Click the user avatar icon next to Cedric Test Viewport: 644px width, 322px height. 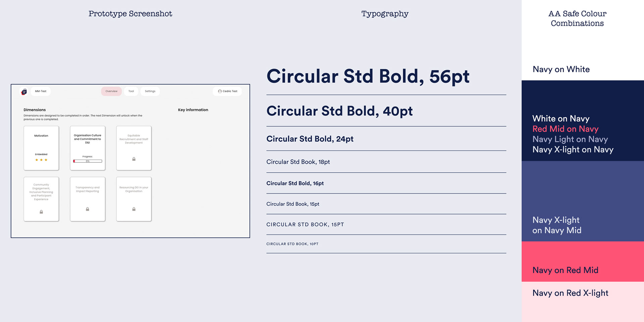pyautogui.click(x=220, y=91)
